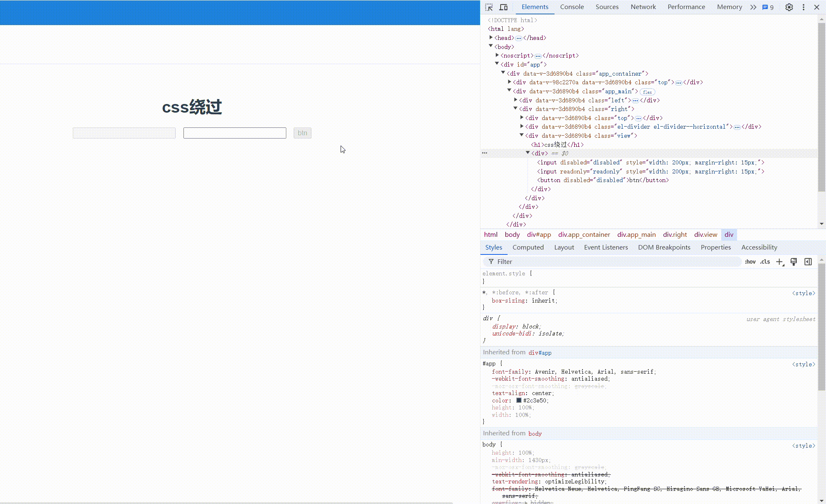Click div.right in the breadcrumb
This screenshot has width=826, height=504.
pos(675,235)
